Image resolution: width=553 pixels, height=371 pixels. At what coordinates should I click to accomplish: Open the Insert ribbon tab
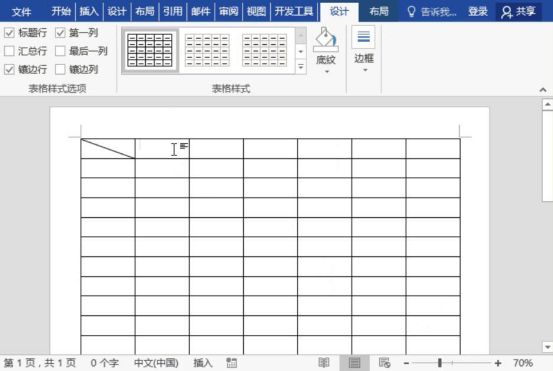pyautogui.click(x=89, y=12)
